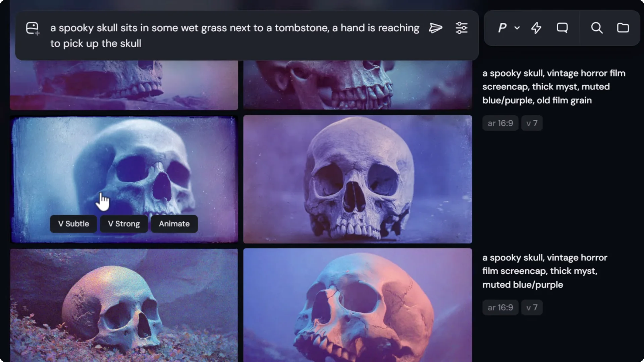Open your folders with the folder icon
The image size is (644, 362).
pyautogui.click(x=623, y=28)
